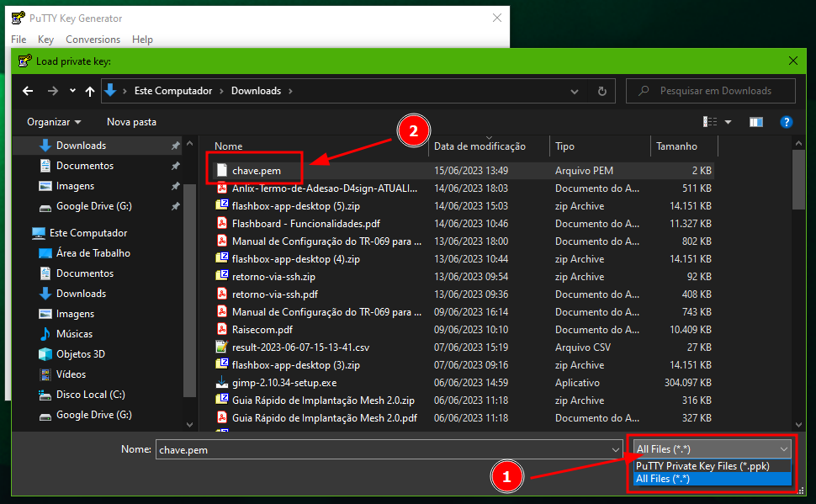
Task: Select the chave.pem file
Action: coord(256,171)
